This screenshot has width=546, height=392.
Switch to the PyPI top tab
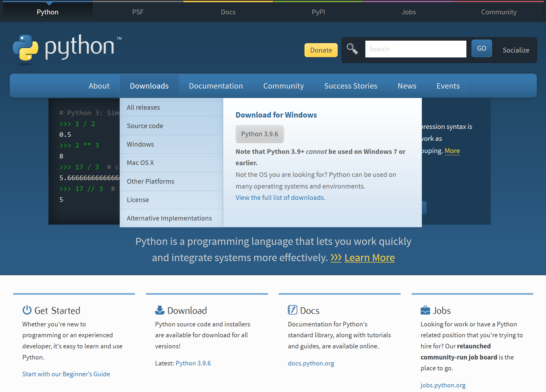pos(318,12)
